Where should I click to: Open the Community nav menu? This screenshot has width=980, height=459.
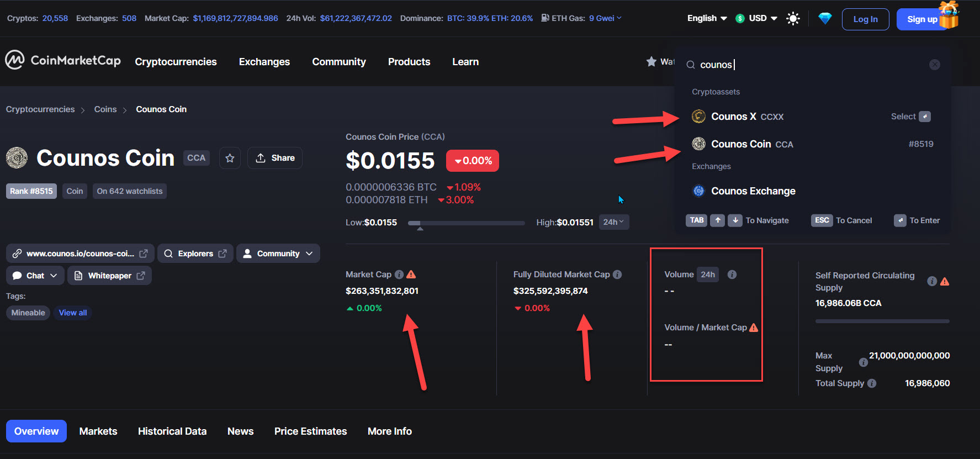[339, 62]
